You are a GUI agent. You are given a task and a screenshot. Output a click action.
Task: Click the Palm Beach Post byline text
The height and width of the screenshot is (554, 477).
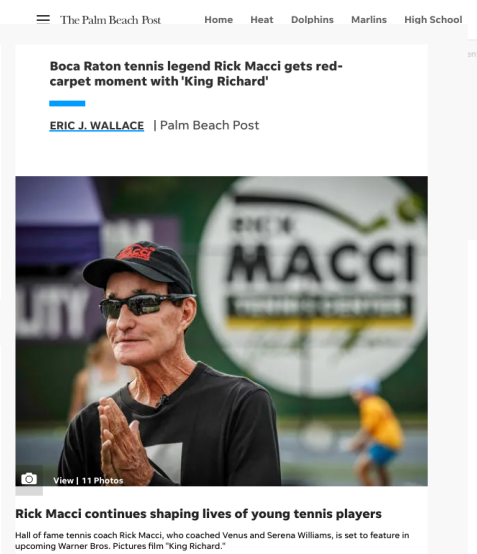pos(209,125)
